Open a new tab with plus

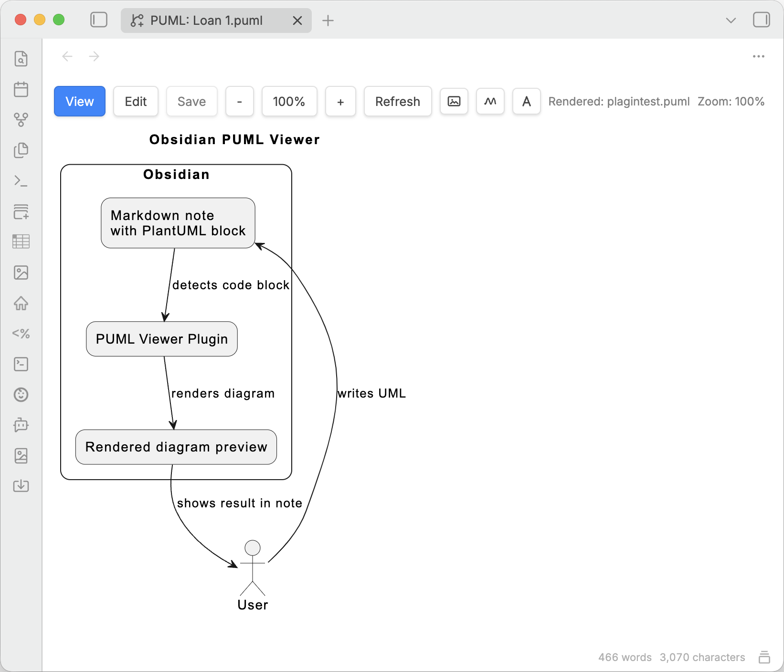click(x=328, y=21)
